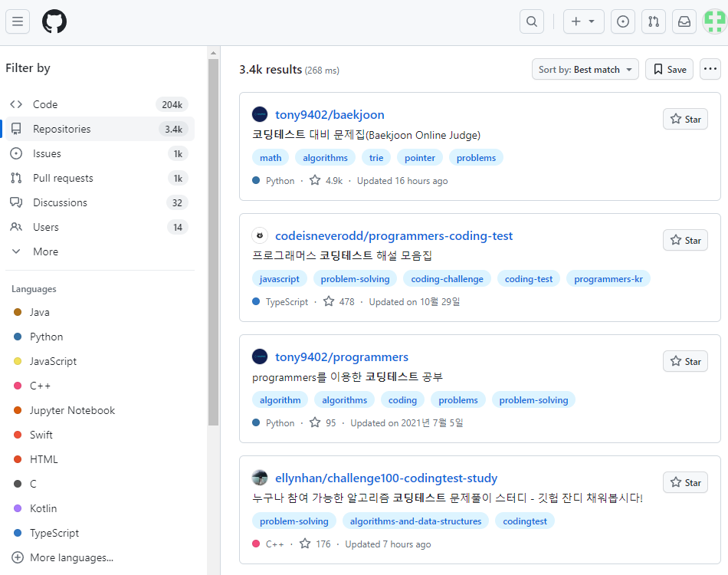Open the notifications inbox icon
Viewport: 728px width, 575px height.
pyautogui.click(x=684, y=21)
